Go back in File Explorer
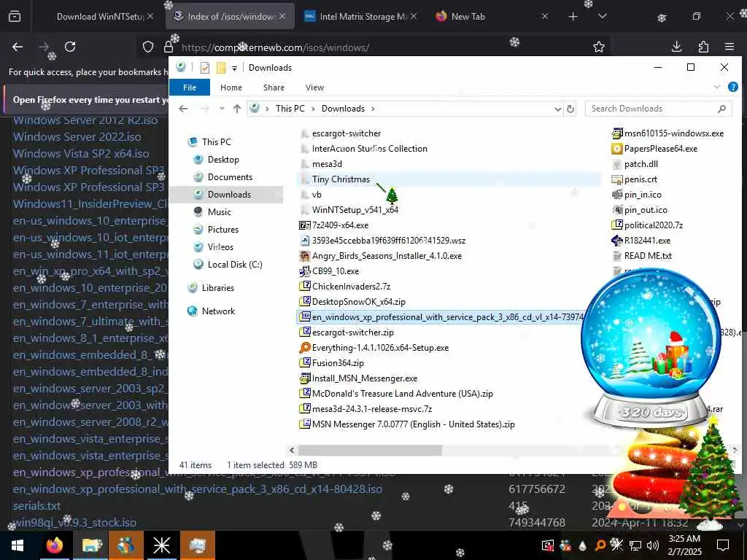747x560 pixels. click(183, 109)
